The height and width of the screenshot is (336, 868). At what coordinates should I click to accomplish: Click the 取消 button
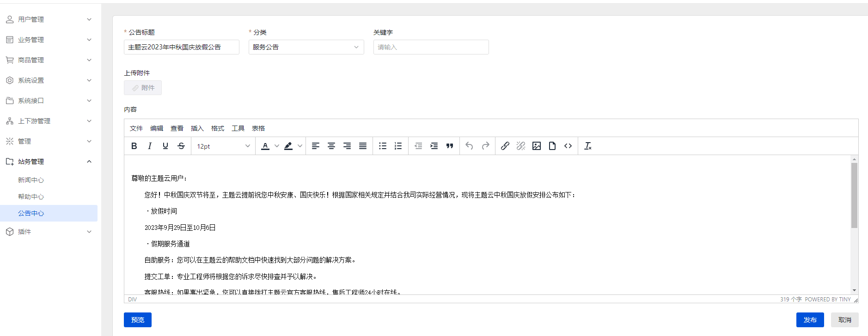click(845, 320)
